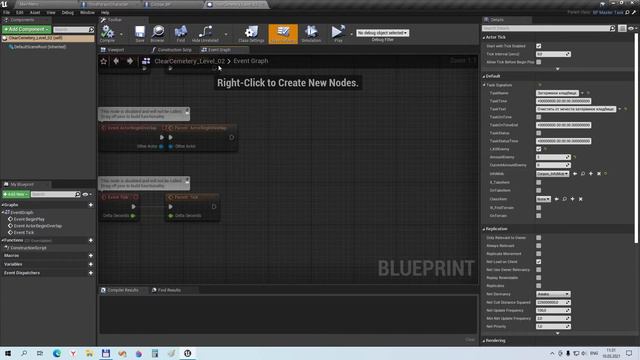
Task: Enable the Replicate Movement checkbox
Action: [x=538, y=253]
